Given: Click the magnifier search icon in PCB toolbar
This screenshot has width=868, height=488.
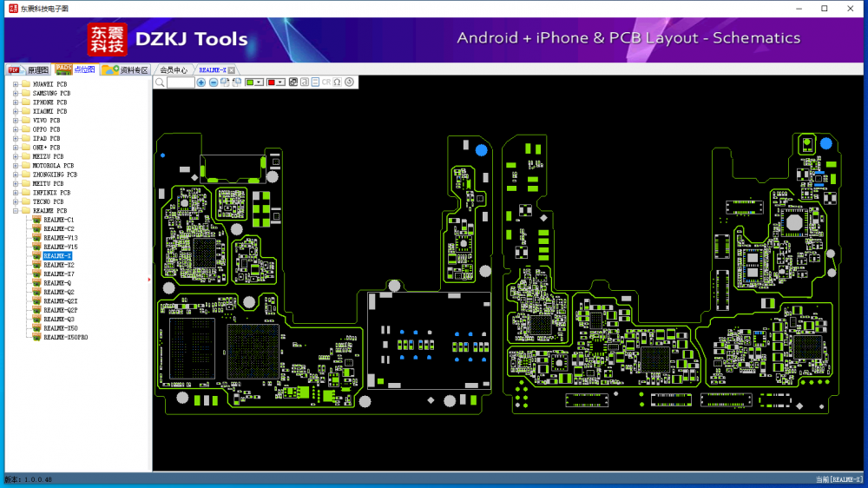Looking at the screenshot, I should [x=160, y=82].
